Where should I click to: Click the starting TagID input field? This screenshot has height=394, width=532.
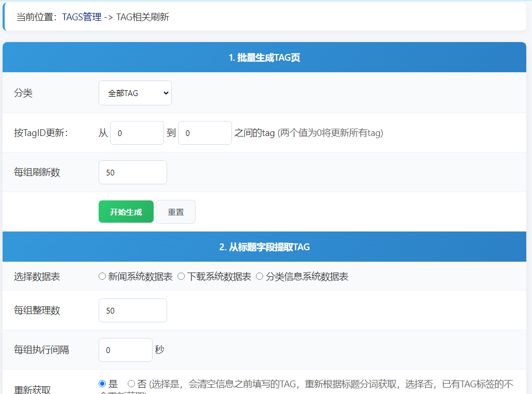coord(137,132)
